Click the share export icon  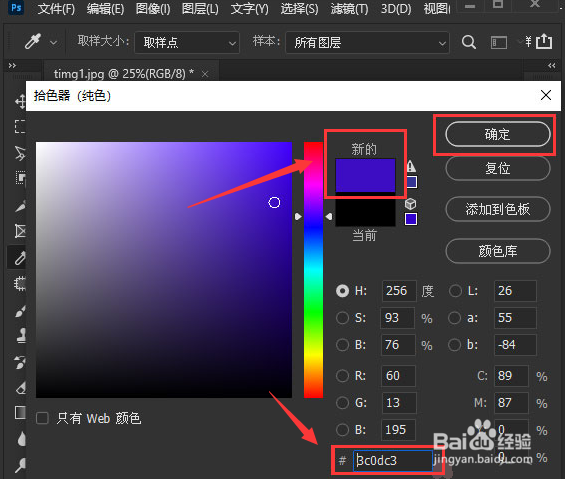(x=543, y=41)
